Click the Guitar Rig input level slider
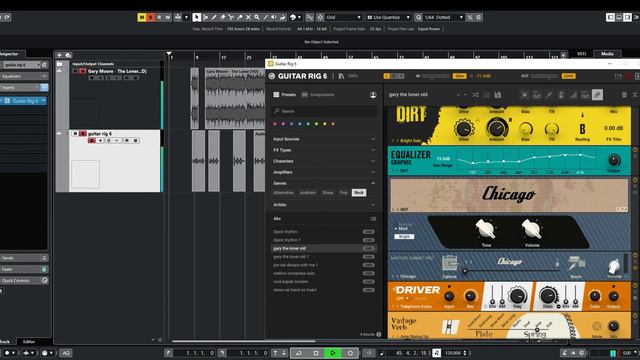The image size is (640, 360). (436, 76)
